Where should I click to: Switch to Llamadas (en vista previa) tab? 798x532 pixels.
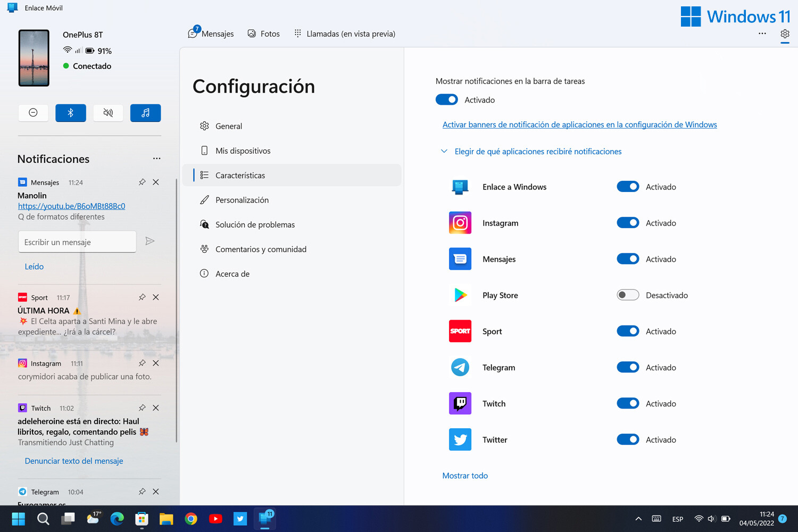pyautogui.click(x=345, y=34)
